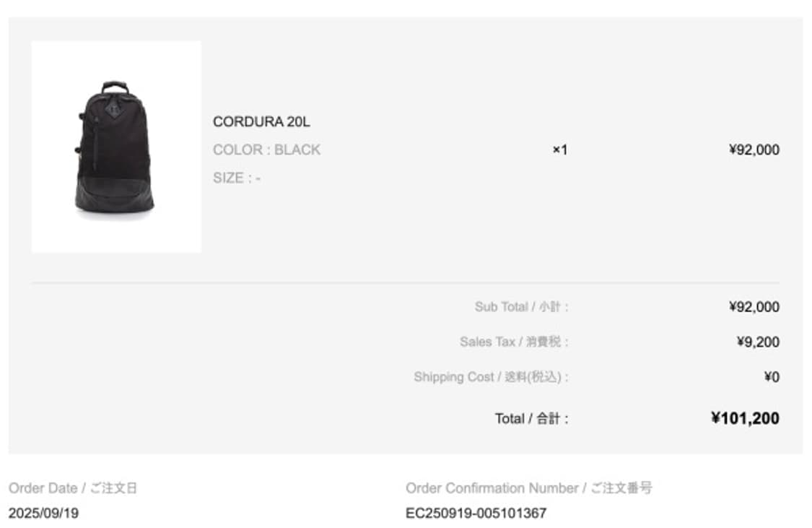This screenshot has height=528, width=812.
Task: Click the sales tax amount ¥9,200
Action: tap(758, 342)
